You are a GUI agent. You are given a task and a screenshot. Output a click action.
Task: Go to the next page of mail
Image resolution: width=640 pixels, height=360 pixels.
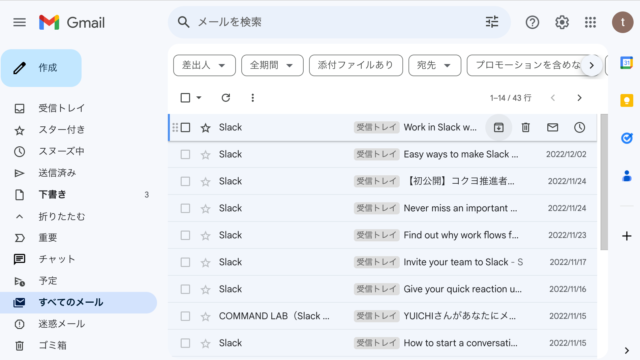579,98
